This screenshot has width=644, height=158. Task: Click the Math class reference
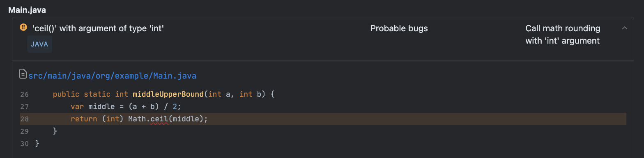[137, 119]
